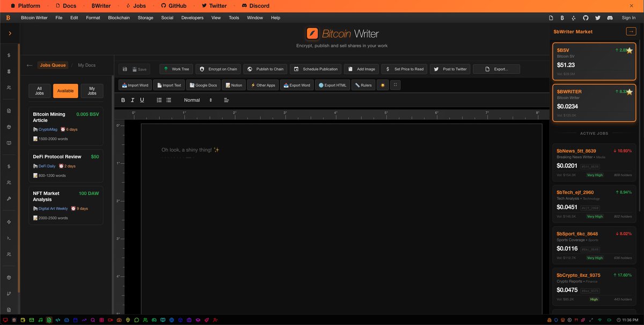
Task: Click the save floppy icon left of Save
Action: [125, 69]
